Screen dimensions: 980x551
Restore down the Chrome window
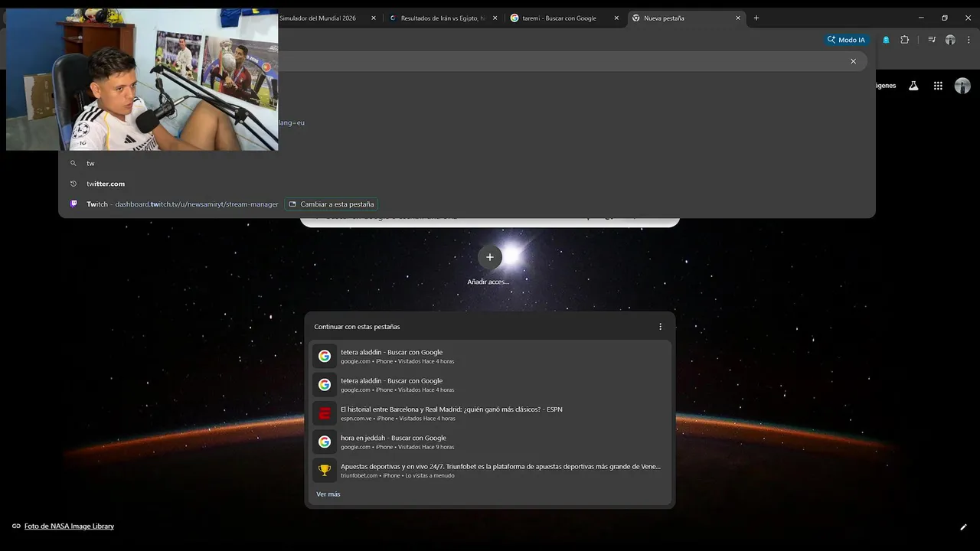pyautogui.click(x=944, y=18)
